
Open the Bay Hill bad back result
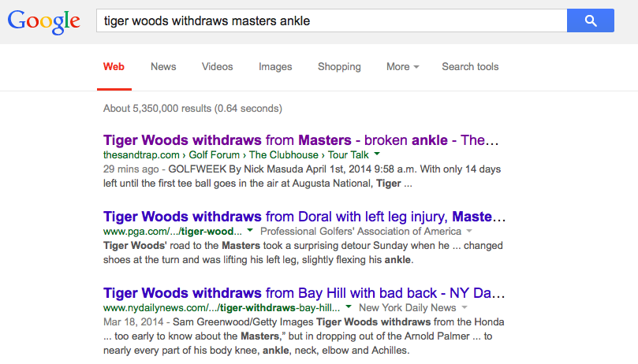click(x=304, y=292)
